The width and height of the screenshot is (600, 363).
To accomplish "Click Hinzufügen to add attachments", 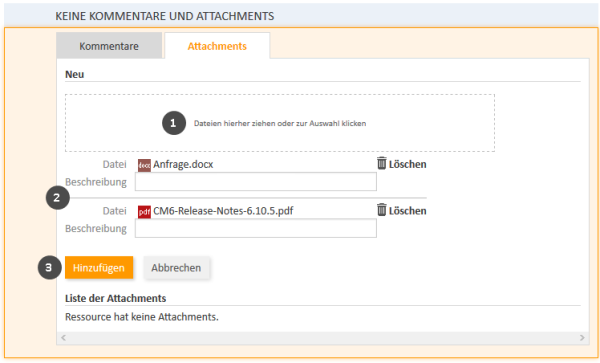I will [99, 268].
